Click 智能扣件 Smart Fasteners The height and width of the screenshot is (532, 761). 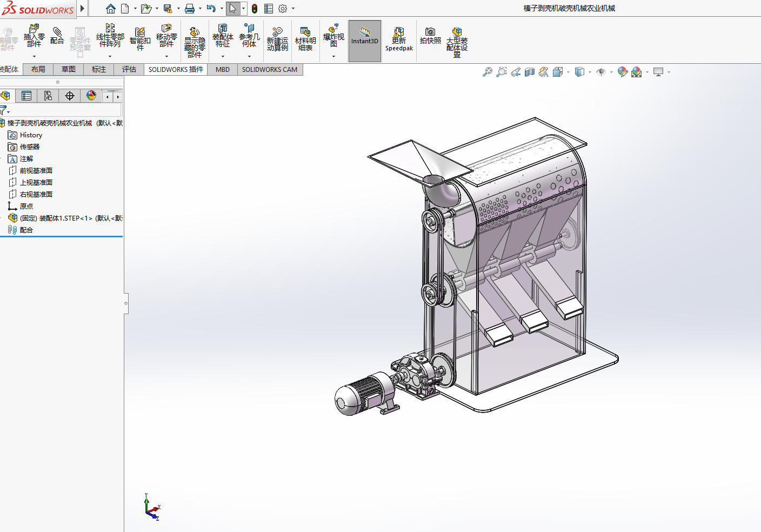click(140, 39)
